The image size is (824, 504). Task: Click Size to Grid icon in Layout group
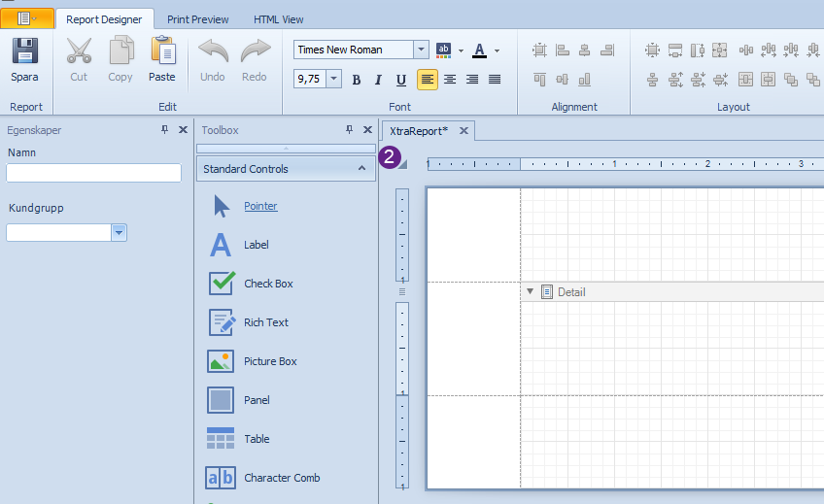point(652,50)
